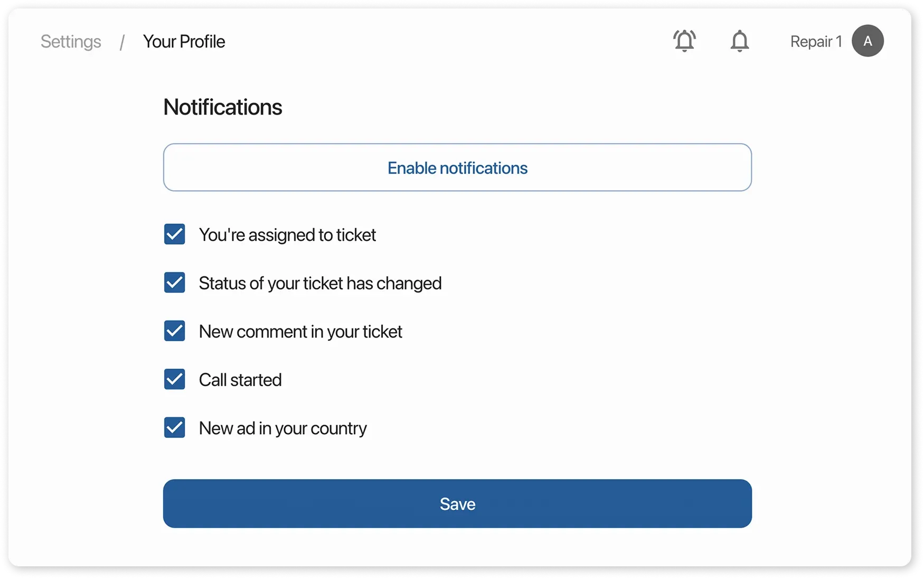924x579 pixels.
Task: Click the "Call started" label text
Action: [240, 380]
